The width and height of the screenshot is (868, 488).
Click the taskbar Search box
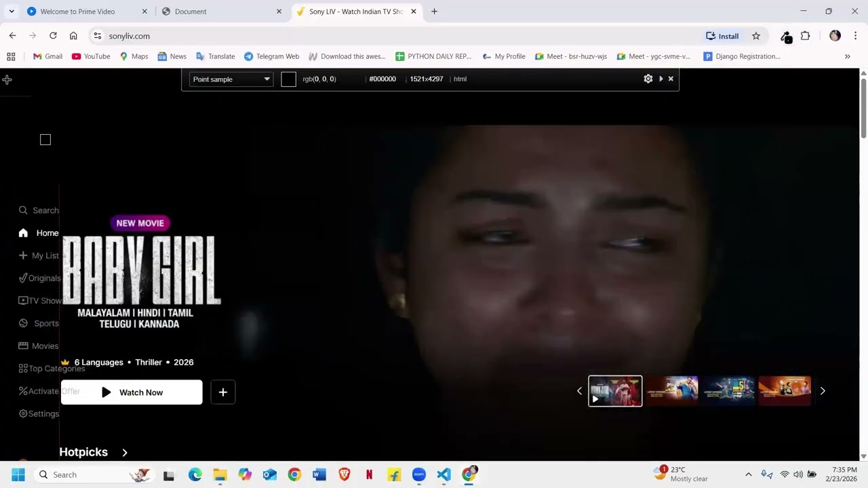coord(94,474)
